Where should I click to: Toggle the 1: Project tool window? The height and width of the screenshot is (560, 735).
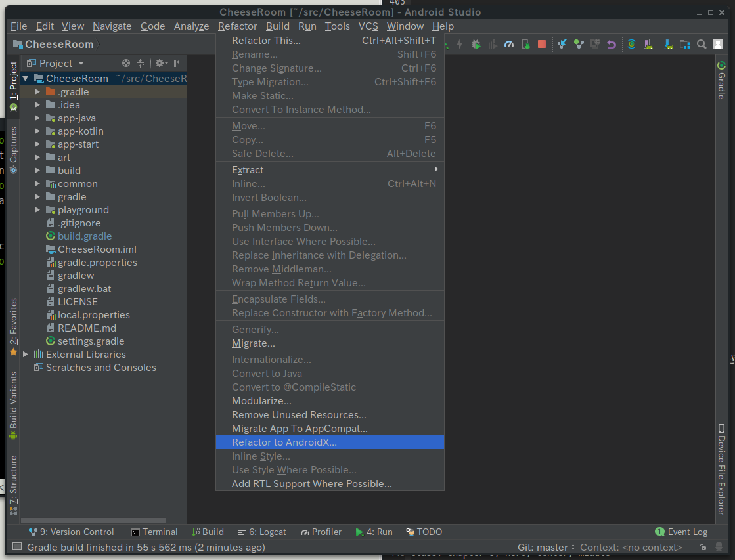point(14,86)
